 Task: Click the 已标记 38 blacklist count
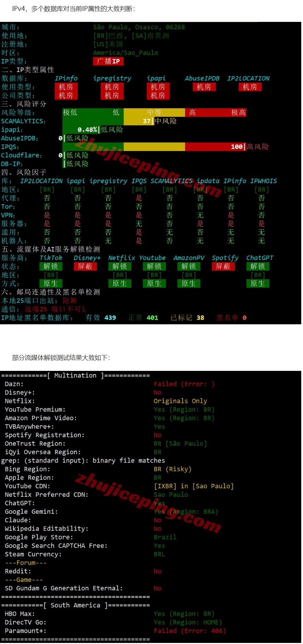tap(188, 318)
